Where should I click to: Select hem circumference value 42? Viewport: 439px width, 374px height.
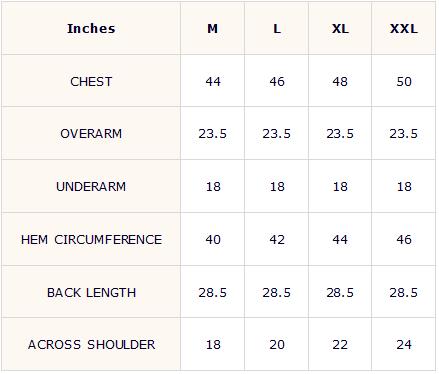277,240
